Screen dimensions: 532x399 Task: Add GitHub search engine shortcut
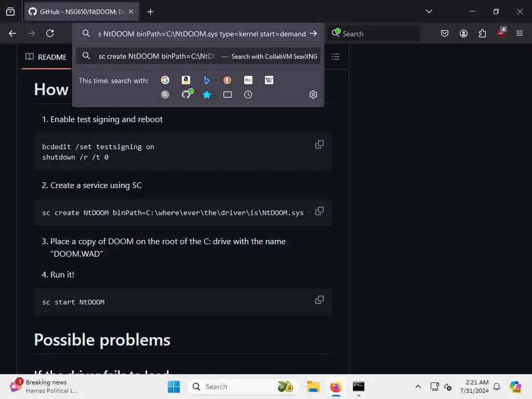click(187, 95)
